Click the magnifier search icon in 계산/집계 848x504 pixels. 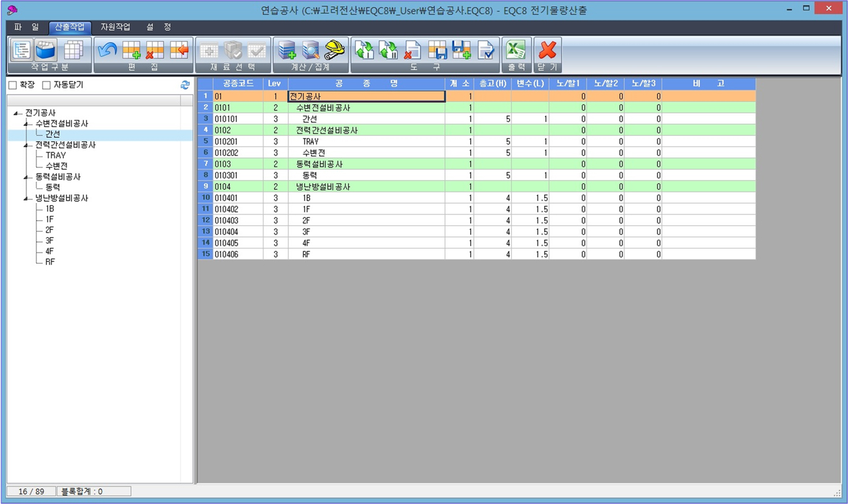point(311,50)
